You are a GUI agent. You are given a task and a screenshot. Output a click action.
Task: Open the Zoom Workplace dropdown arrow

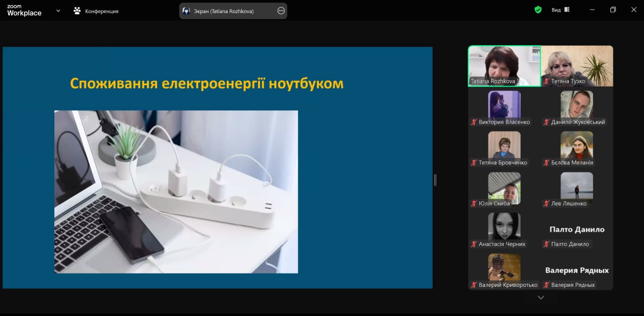tap(58, 10)
